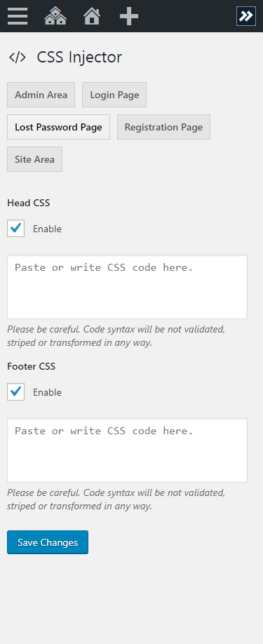Click the single house site icon
The width and height of the screenshot is (263, 644).
(92, 16)
